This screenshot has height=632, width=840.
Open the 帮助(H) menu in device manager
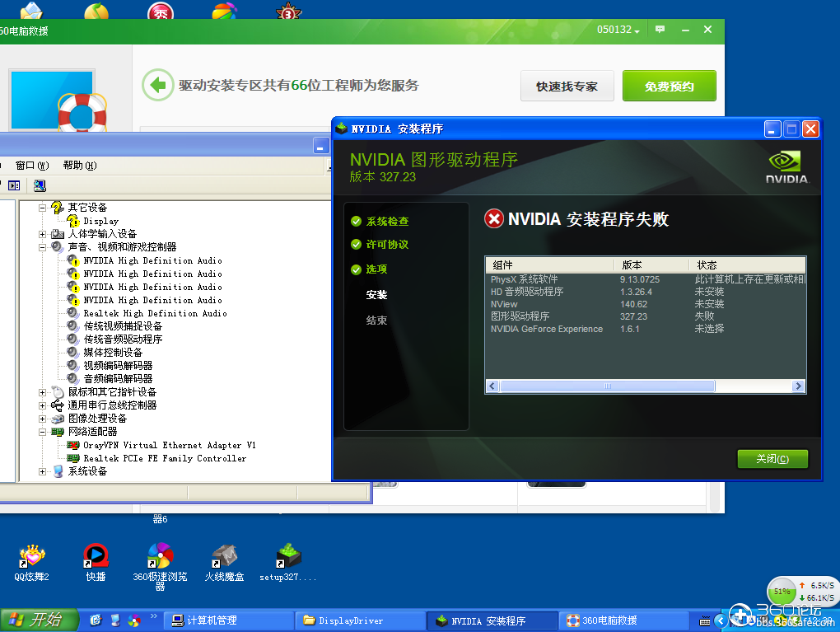(x=80, y=165)
